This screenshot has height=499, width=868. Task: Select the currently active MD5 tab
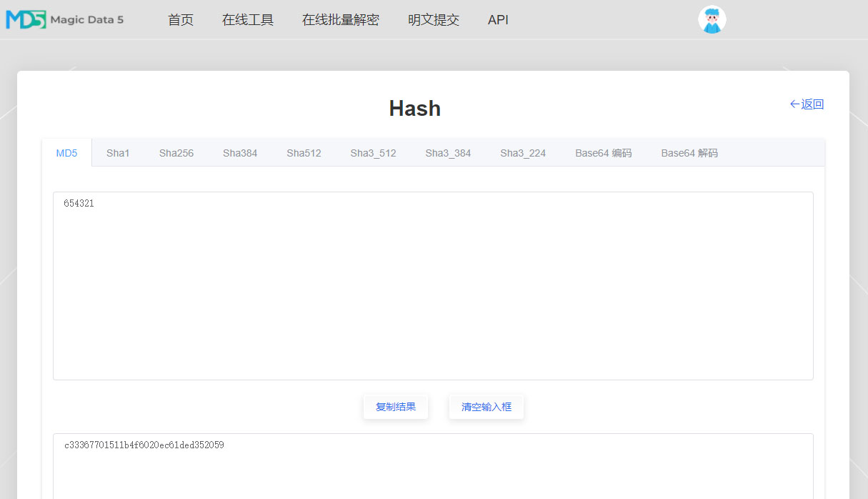(66, 152)
